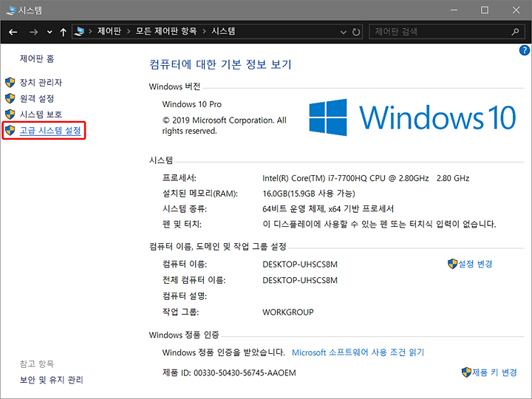Viewport: 532px width, 399px height.
Task: Go back with the left arrow button
Action: 13,32
